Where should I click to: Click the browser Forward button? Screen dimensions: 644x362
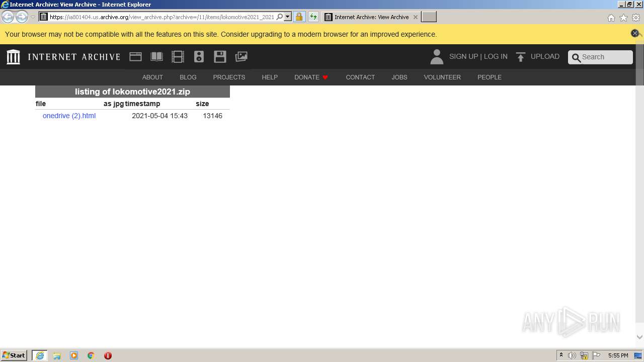click(22, 17)
